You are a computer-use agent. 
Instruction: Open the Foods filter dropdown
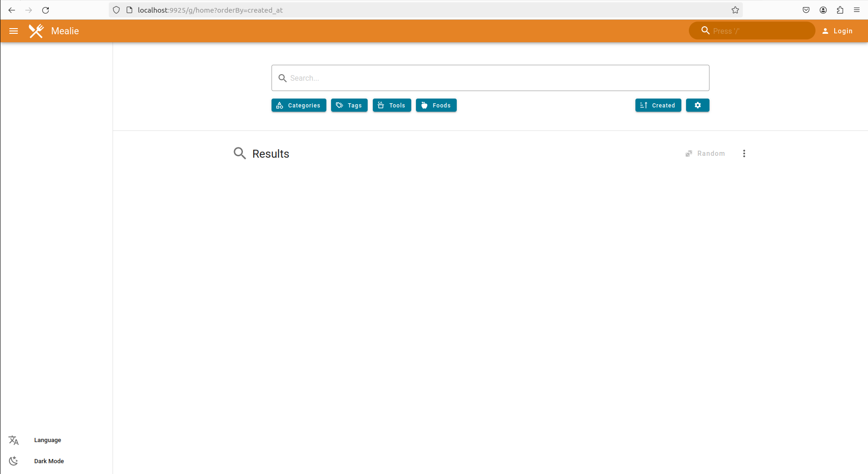click(x=436, y=105)
